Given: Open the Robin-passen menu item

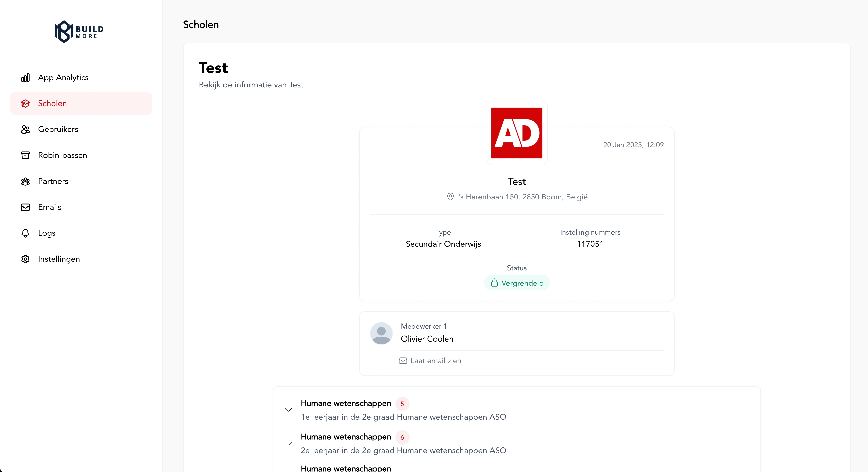Looking at the screenshot, I should point(63,155).
